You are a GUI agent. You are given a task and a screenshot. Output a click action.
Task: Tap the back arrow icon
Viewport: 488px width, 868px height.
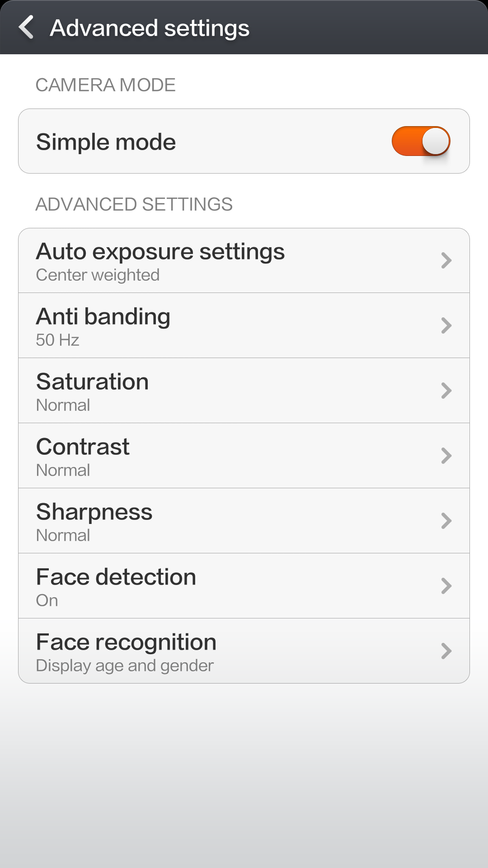click(26, 27)
